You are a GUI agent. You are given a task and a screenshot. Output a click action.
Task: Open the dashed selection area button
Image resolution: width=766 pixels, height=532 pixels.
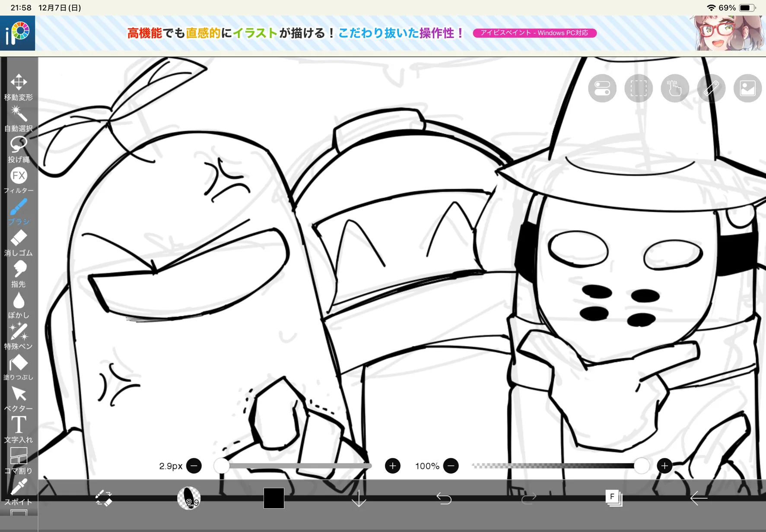click(639, 88)
